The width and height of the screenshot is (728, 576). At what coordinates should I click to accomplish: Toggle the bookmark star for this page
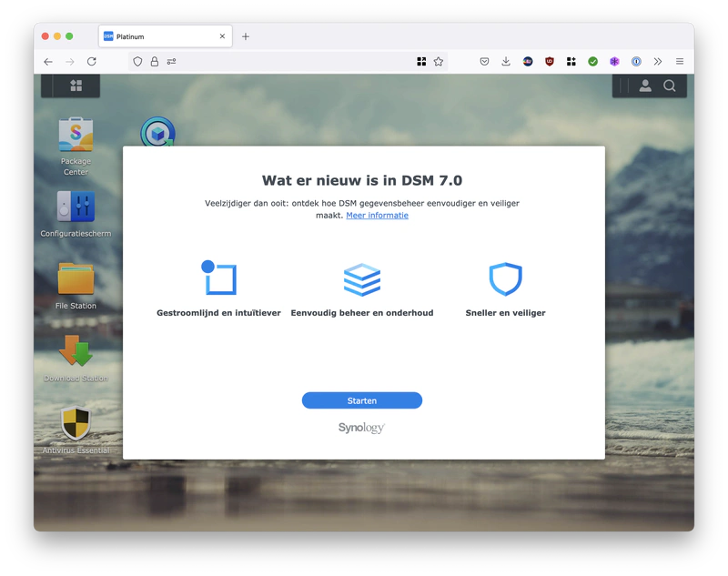coord(438,62)
